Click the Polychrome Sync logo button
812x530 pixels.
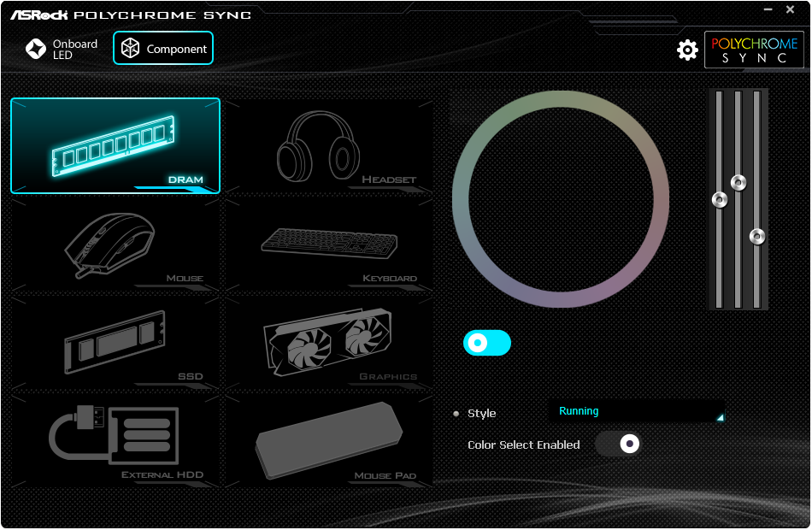click(x=754, y=50)
